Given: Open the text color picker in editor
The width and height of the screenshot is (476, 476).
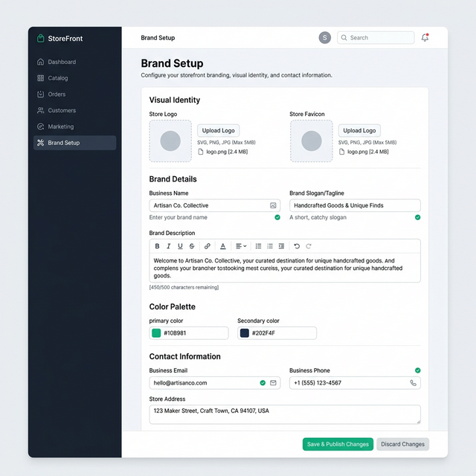Looking at the screenshot, I should click(x=223, y=246).
